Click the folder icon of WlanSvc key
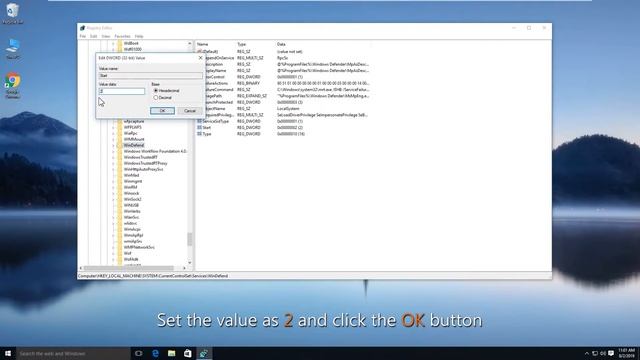Screen dimensions: 640x360 point(120,217)
